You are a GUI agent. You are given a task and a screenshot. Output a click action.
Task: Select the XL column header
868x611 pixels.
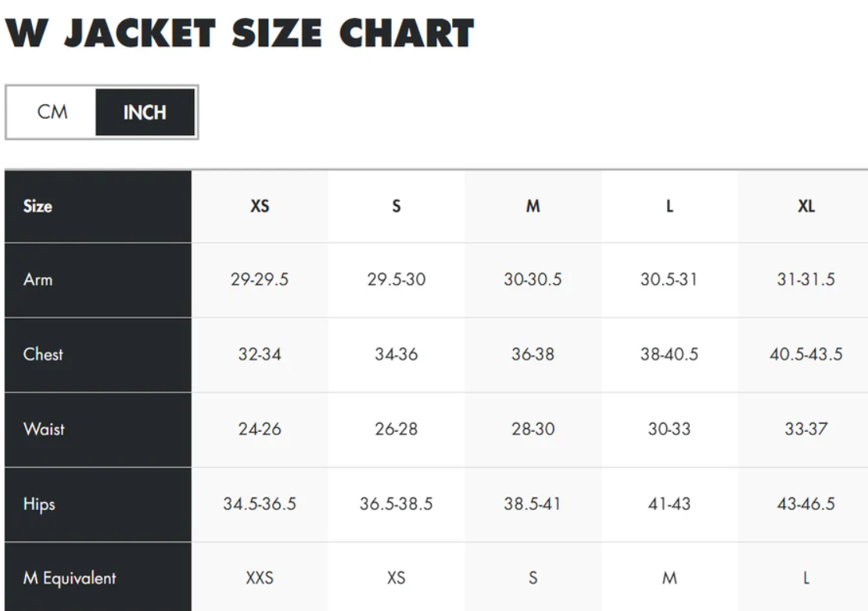[806, 207]
